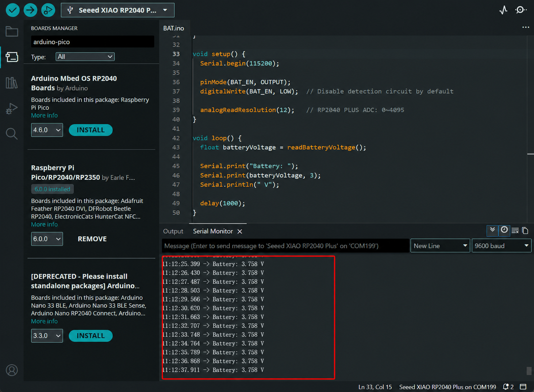Start debugging with the debug toolbar button

[48, 10]
